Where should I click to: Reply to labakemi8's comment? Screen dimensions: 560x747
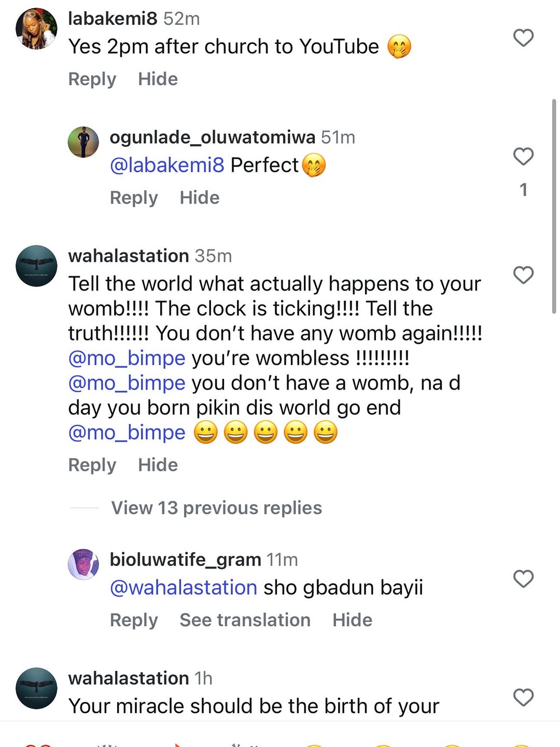(92, 79)
